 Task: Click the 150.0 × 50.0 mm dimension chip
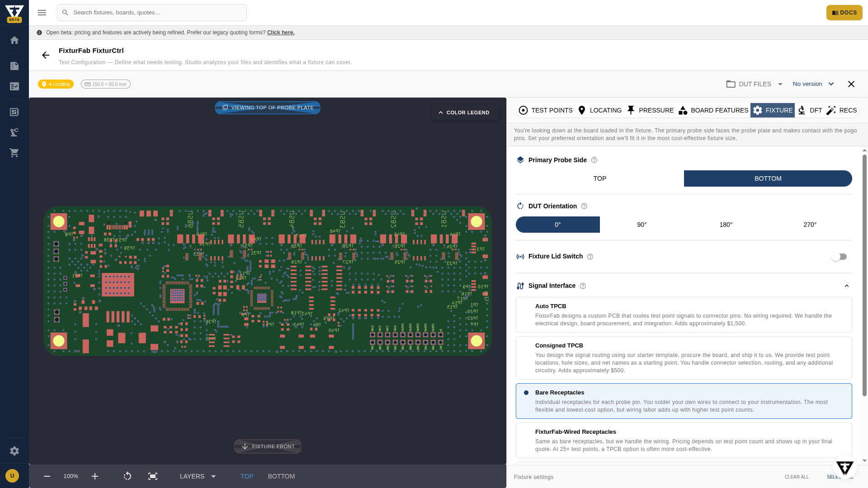coord(106,84)
